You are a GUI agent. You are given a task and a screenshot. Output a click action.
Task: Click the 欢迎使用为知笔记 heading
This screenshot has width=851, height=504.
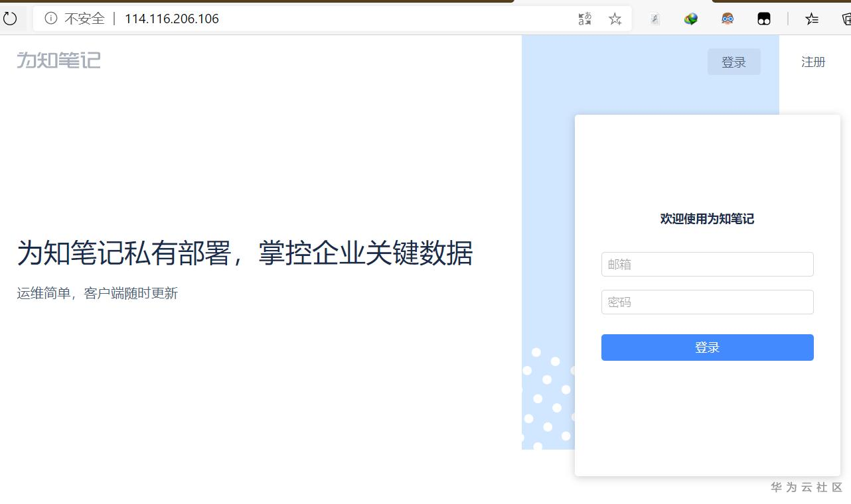point(707,219)
